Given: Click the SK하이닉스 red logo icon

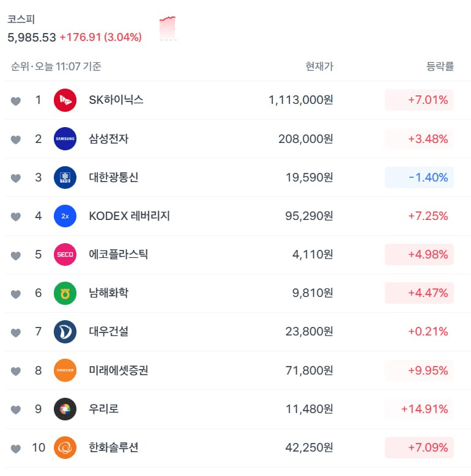Looking at the screenshot, I should [65, 100].
